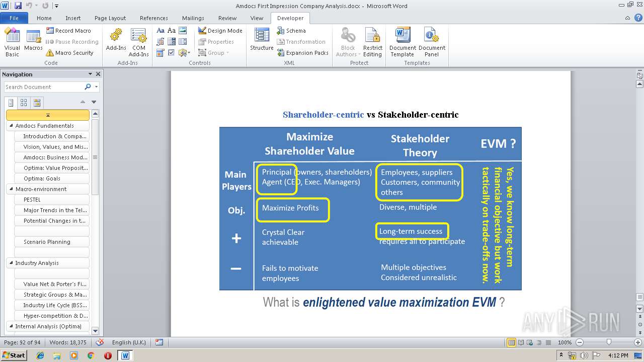
Task: Zoom out with minus button
Action: click(579, 342)
